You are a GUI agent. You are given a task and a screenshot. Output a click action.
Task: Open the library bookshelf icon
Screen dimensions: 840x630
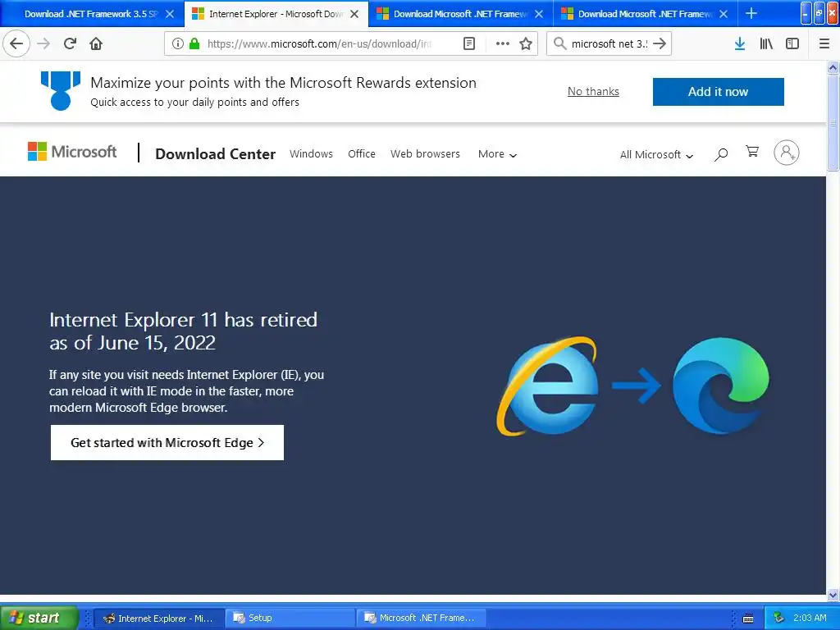point(766,43)
